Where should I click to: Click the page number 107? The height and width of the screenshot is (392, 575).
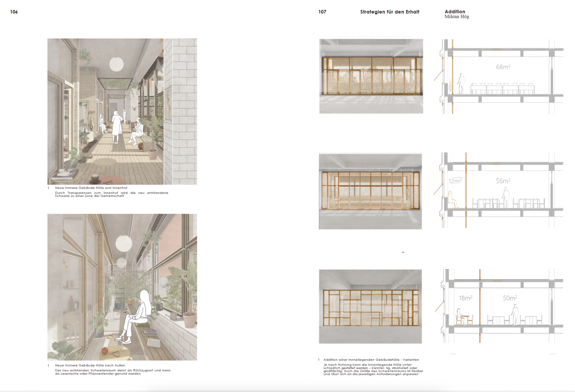click(322, 12)
